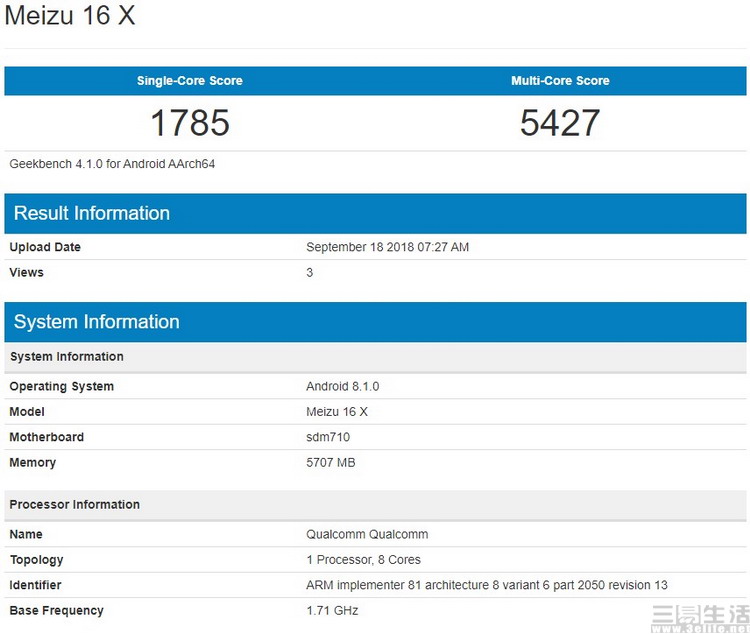Screen dimensions: 750x634
Task: Select the 1 Processor, 8 Cores value
Action: pyautogui.click(x=364, y=560)
